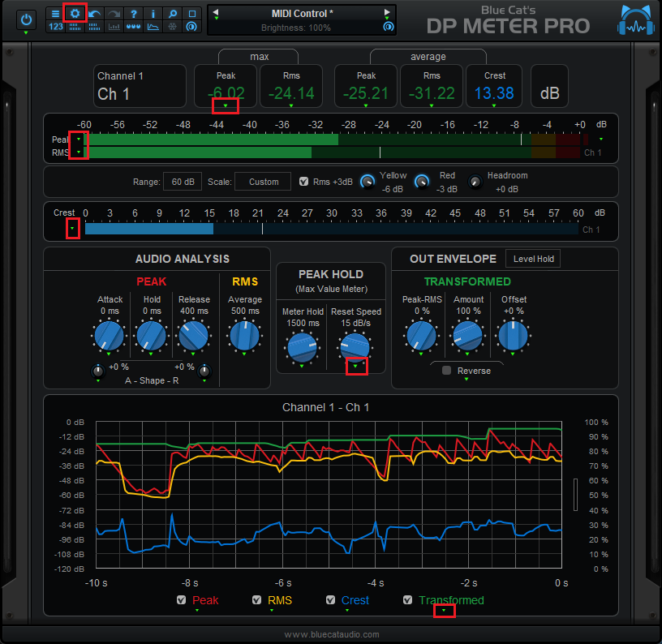The width and height of the screenshot is (662, 644).
Task: Uncheck the RMS curve checkbox
Action: [x=256, y=599]
